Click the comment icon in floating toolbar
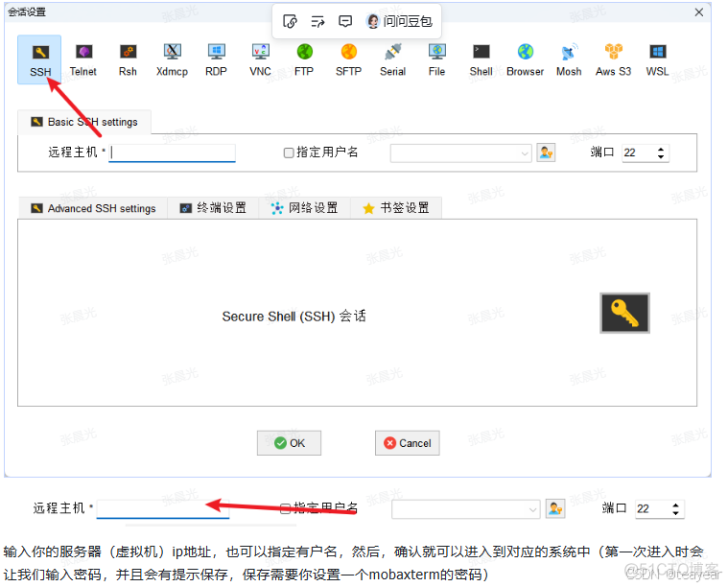Viewport: 728px width, 587px height. coord(345,21)
